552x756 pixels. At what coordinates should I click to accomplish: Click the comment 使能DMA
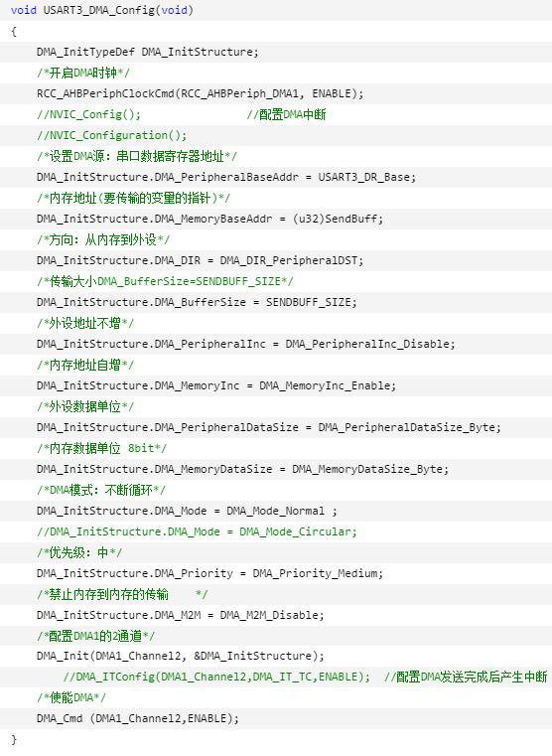pos(71,697)
